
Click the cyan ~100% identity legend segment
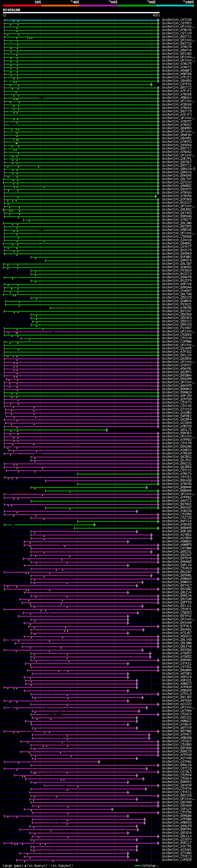click(175, 6)
